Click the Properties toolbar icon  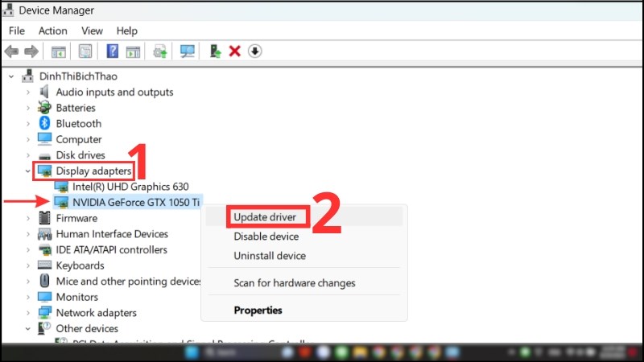pos(85,51)
